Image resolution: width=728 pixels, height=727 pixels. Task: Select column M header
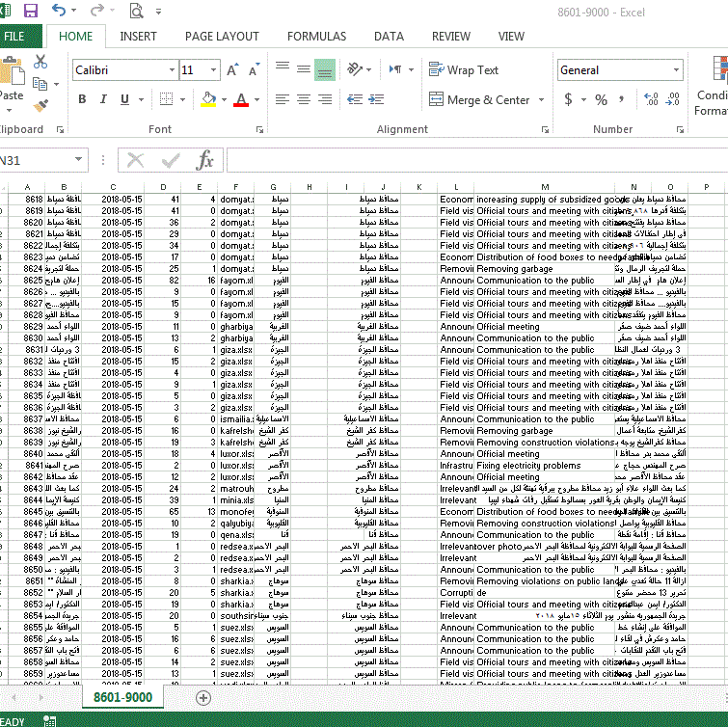click(545, 187)
